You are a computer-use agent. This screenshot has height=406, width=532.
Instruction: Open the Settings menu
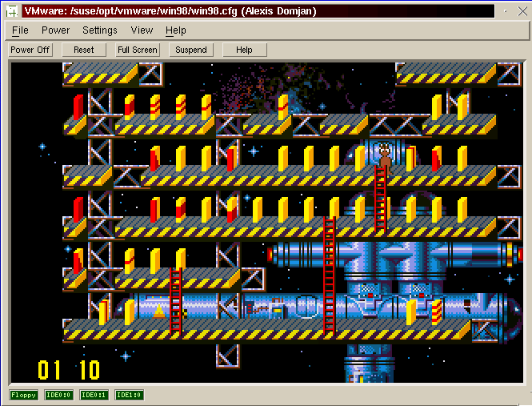[100, 30]
